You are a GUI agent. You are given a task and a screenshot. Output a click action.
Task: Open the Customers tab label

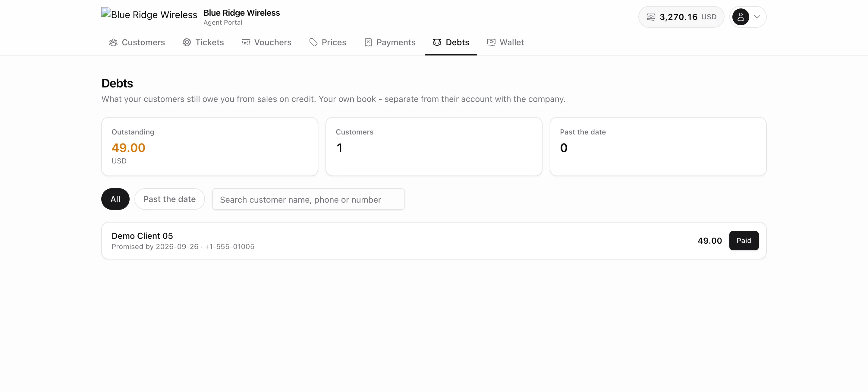(143, 42)
